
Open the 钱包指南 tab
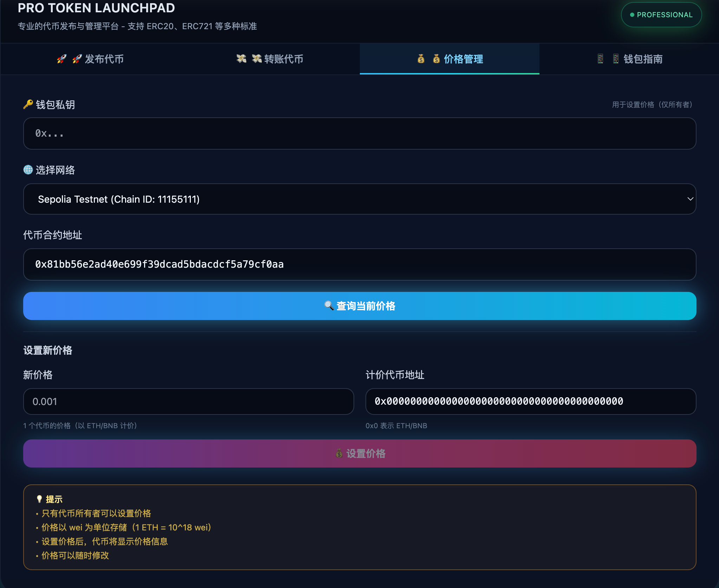(643, 59)
